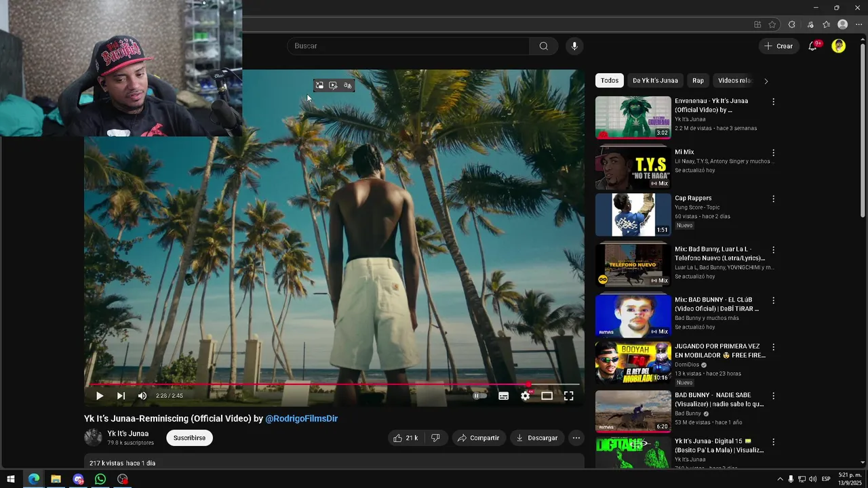Open the YouTube account avatar menu
The image size is (868, 488).
click(x=839, y=46)
